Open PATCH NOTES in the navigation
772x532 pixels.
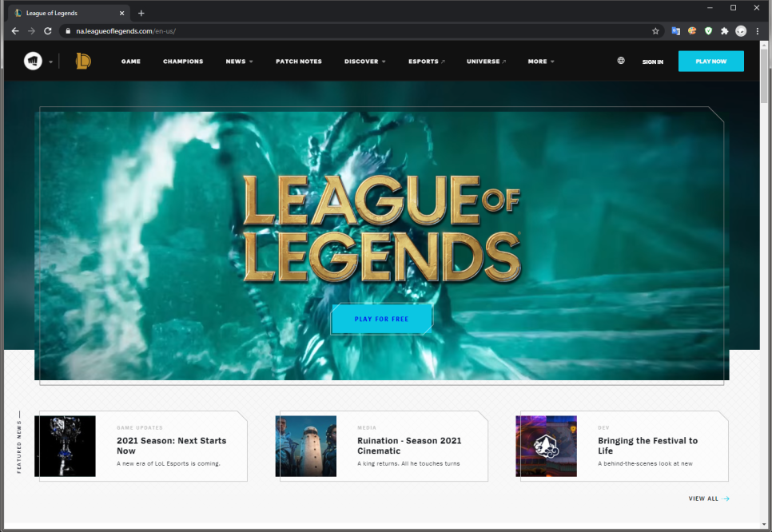click(x=299, y=62)
